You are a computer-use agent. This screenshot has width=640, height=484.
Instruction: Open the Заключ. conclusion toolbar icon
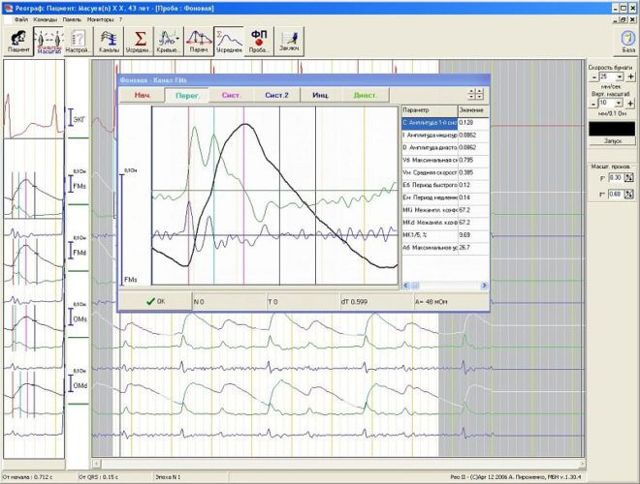pos(289,39)
